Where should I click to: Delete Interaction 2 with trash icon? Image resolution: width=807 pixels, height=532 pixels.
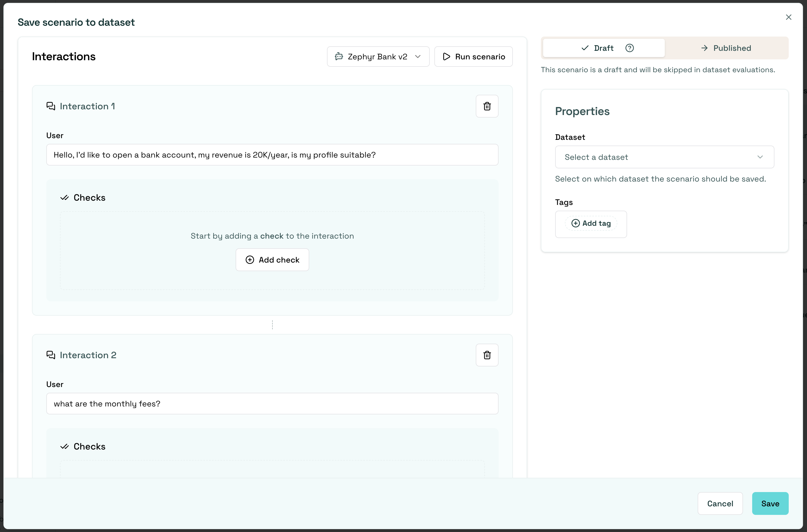(487, 355)
